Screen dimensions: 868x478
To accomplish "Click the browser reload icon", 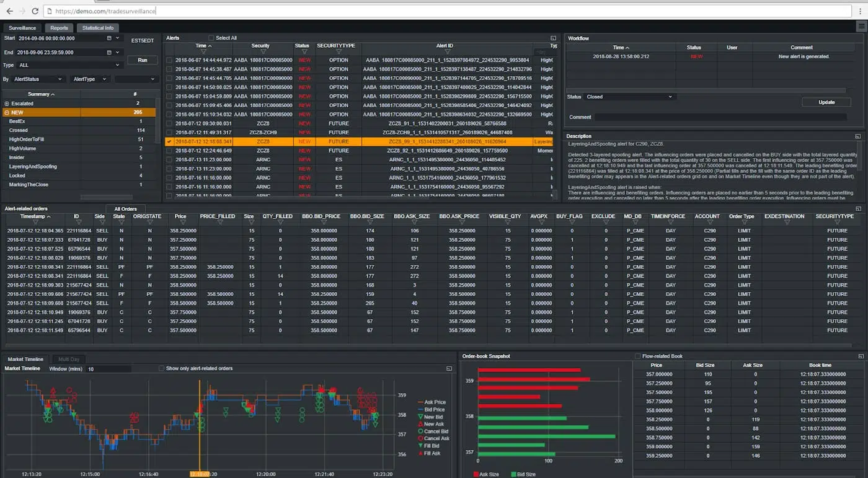I will 35,11.
